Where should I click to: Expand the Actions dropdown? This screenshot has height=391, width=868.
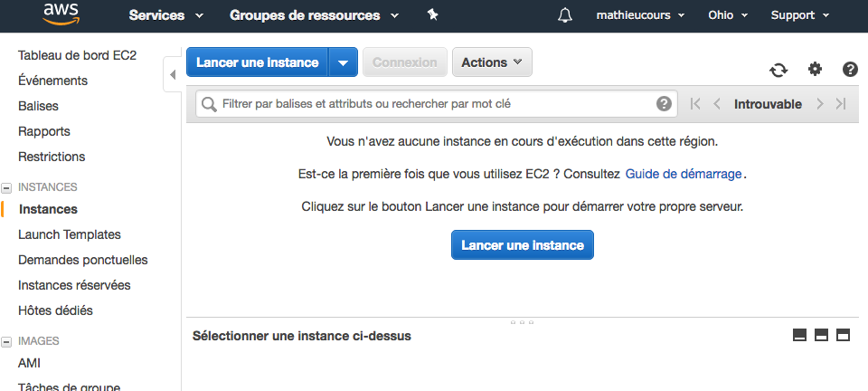click(x=491, y=62)
